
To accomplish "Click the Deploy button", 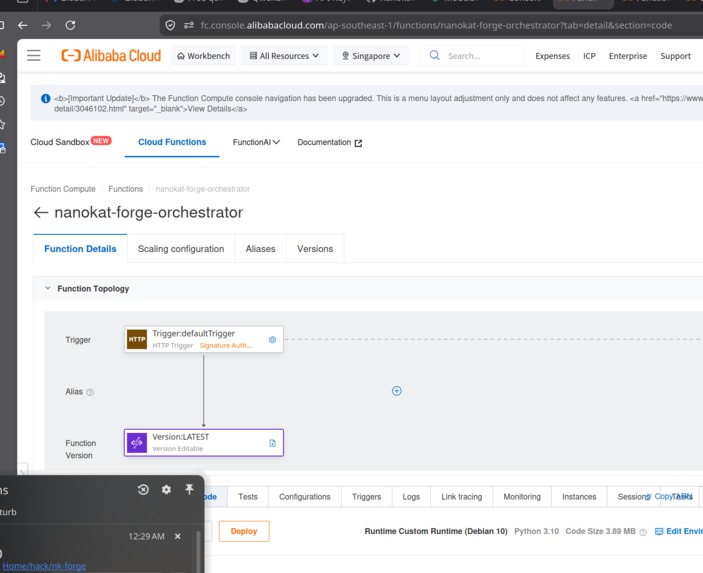I will pyautogui.click(x=244, y=531).
